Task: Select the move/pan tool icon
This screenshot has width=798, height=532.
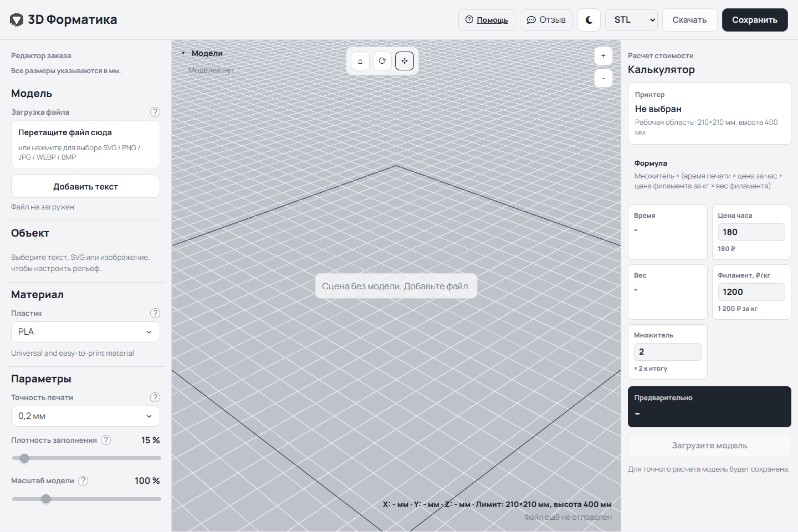Action: [x=405, y=61]
